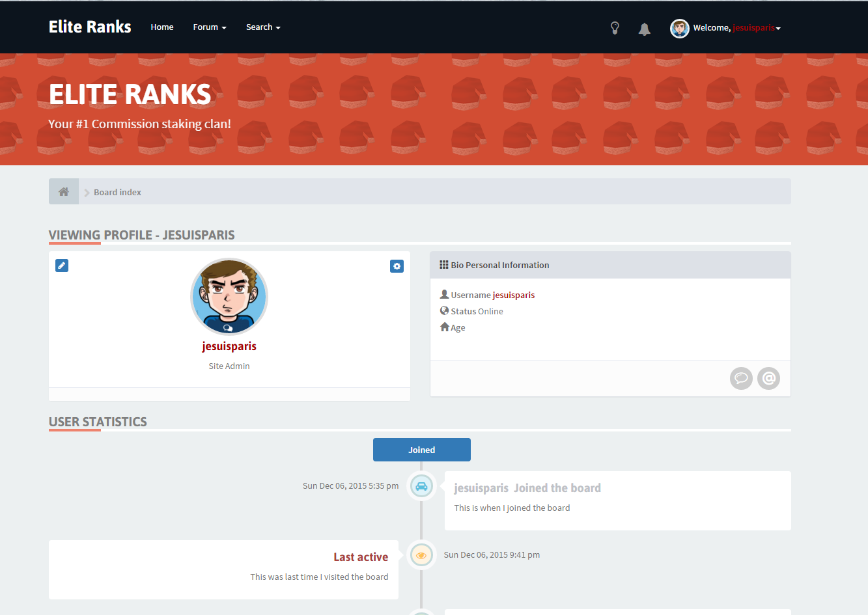Click the blue Joined button
Image resolution: width=868 pixels, height=615 pixels.
click(x=422, y=450)
